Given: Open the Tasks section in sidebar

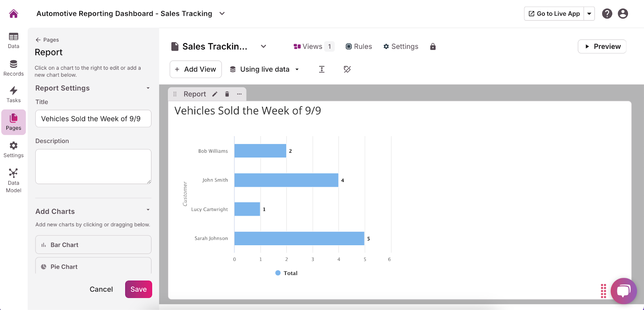Looking at the screenshot, I should tap(14, 95).
